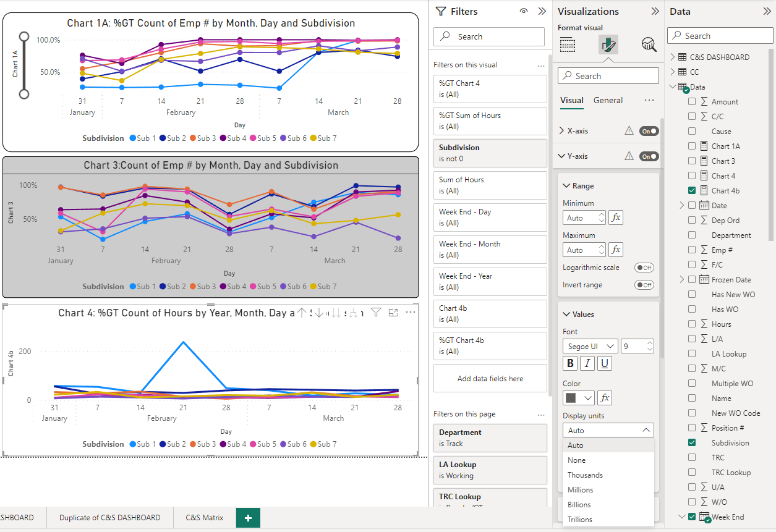
Task: Expand the C&S DASHBOARD table
Action: click(672, 57)
